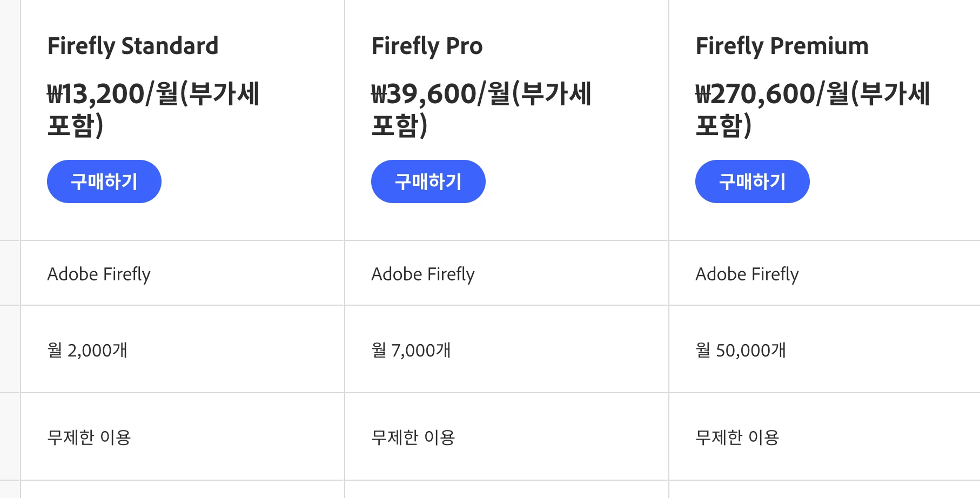Click 무제한 이용 in the Premium column
Screen dimensions: 980x498
[737, 437]
